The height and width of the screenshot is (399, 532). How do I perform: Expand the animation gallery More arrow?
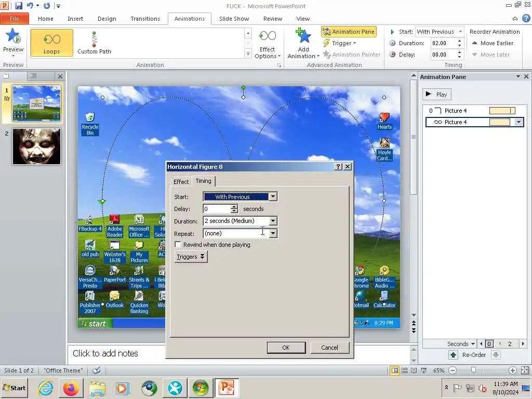tap(248, 54)
